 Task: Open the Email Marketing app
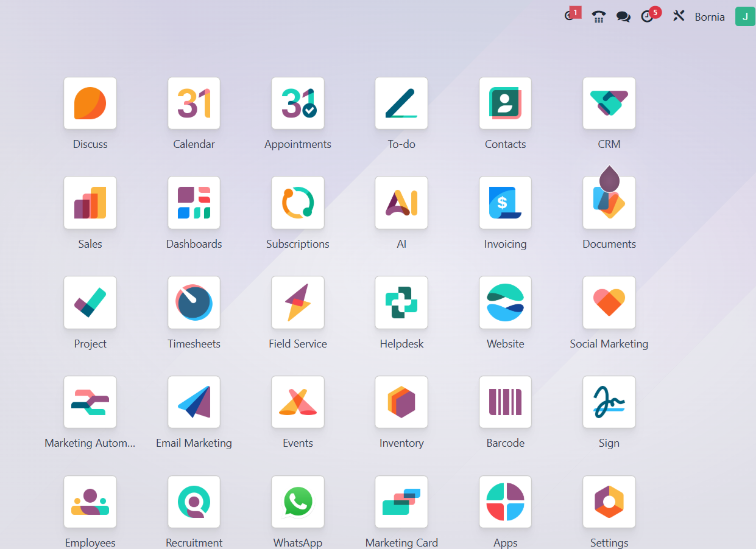[x=194, y=403]
